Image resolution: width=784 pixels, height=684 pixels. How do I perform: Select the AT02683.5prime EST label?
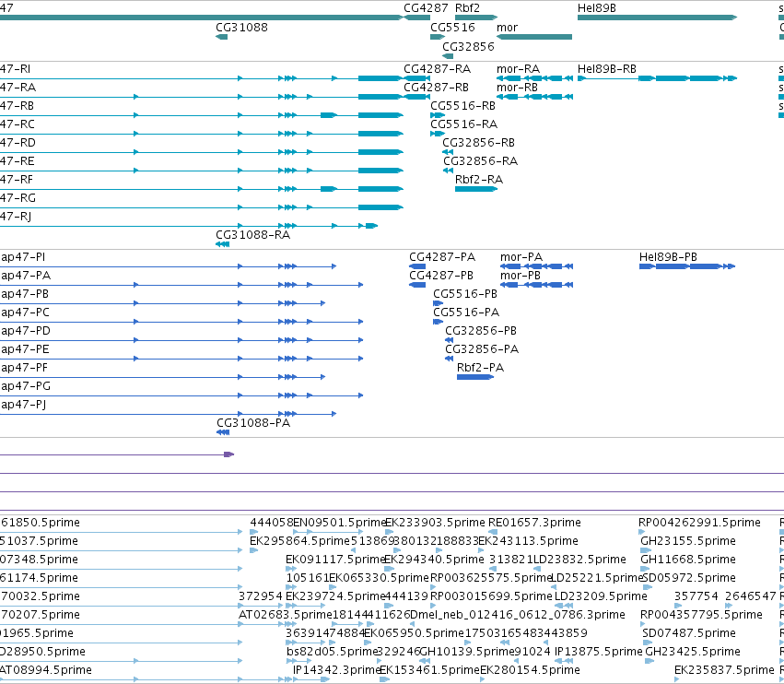point(286,615)
